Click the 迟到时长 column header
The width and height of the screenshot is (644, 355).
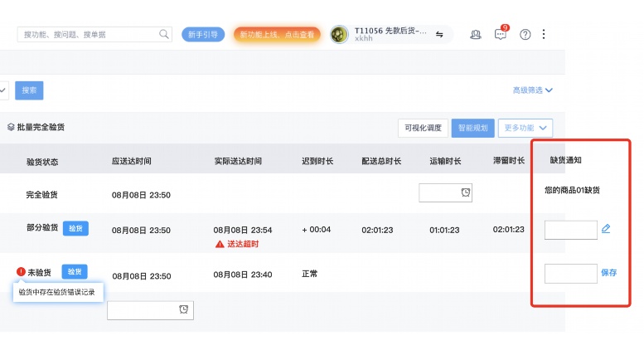[x=317, y=161]
